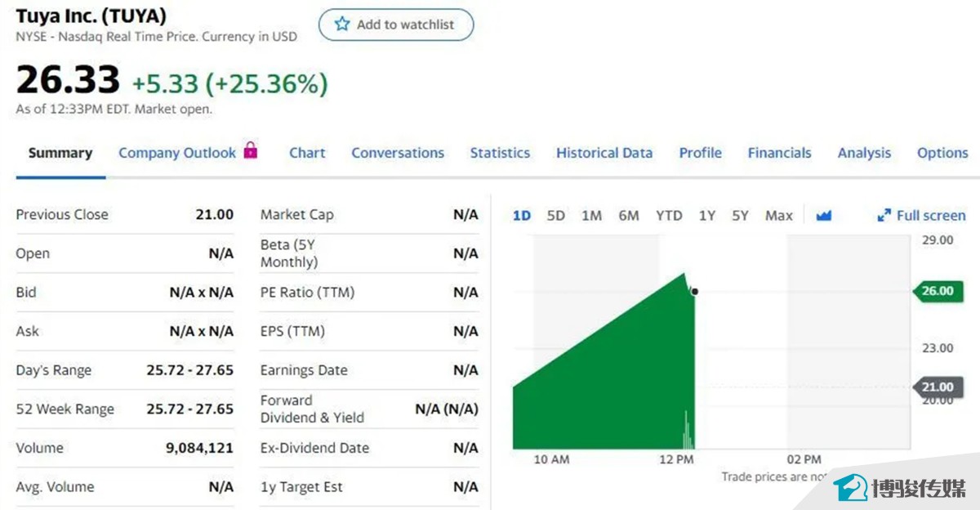The width and height of the screenshot is (980, 510).
Task: Click the N/A (N/A) dividend yield value
Action: coord(447,409)
